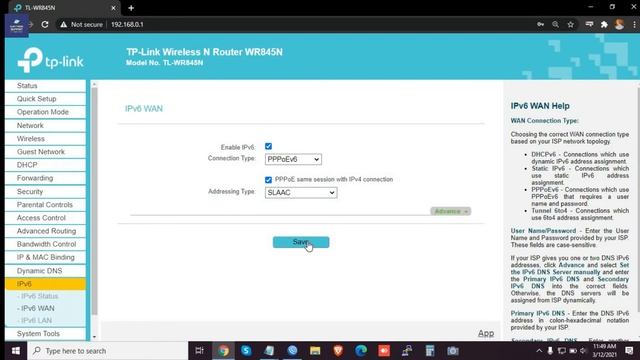This screenshot has width=640, height=360.
Task: Open the notepad-like app in taskbar
Action: tap(269, 351)
